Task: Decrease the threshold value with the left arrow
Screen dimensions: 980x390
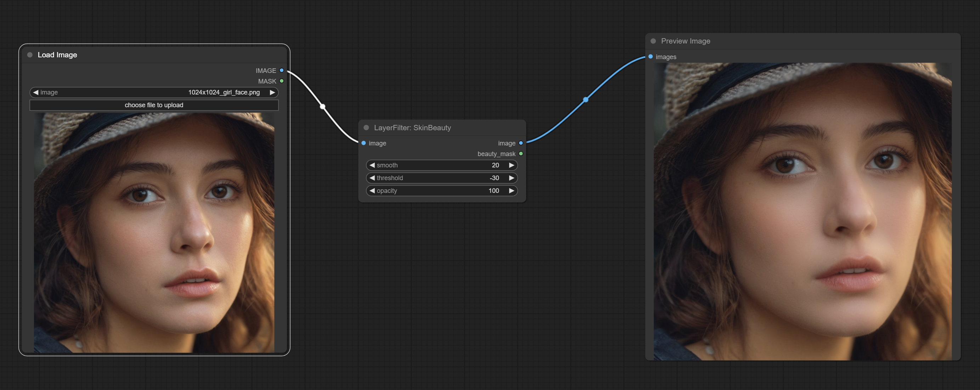Action: pos(372,178)
